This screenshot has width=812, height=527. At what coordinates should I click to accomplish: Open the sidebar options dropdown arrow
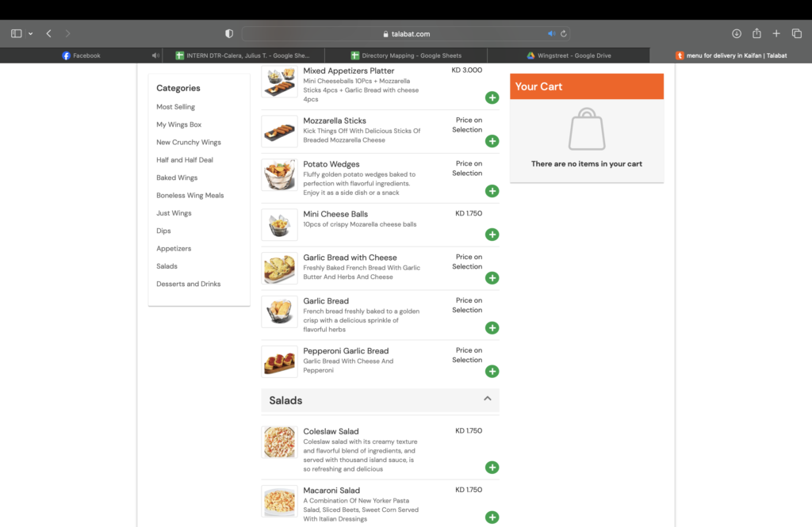(x=31, y=34)
